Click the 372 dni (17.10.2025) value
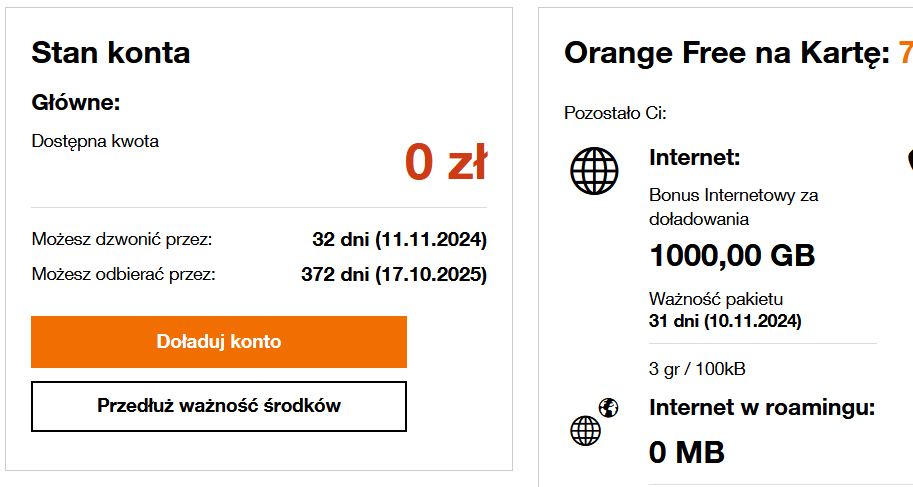The width and height of the screenshot is (913, 487). [x=393, y=273]
